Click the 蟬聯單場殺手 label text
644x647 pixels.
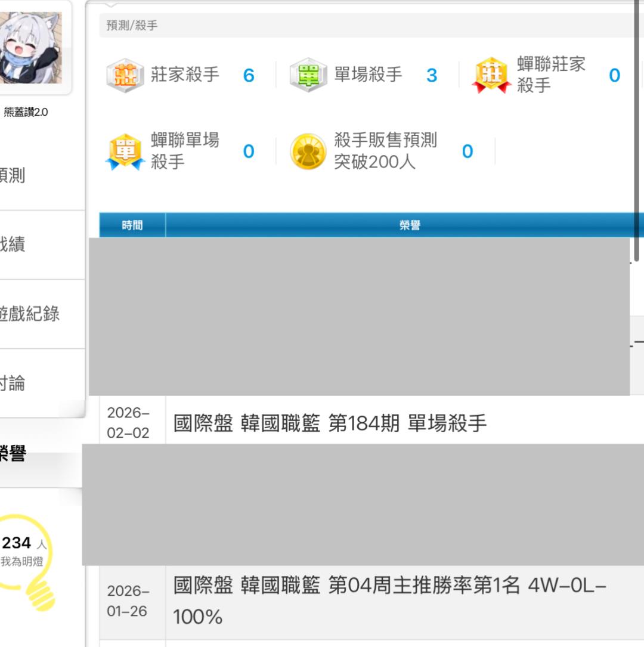185,151
